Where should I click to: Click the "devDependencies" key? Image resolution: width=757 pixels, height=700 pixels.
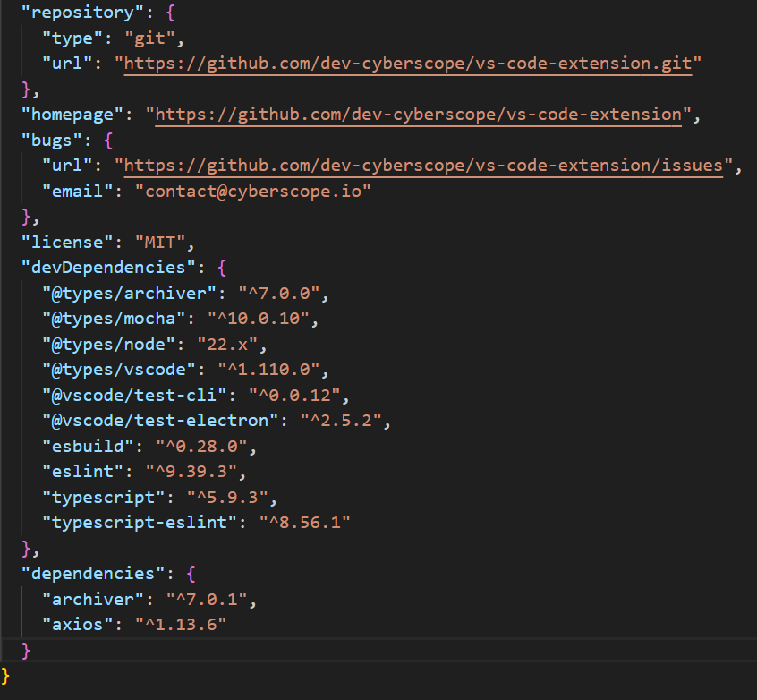[x=108, y=268]
